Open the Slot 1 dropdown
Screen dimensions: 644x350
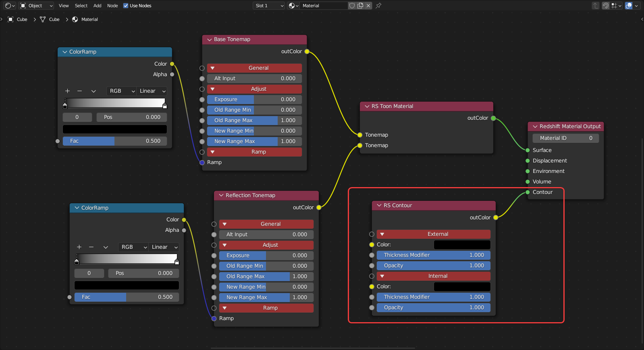tap(269, 6)
